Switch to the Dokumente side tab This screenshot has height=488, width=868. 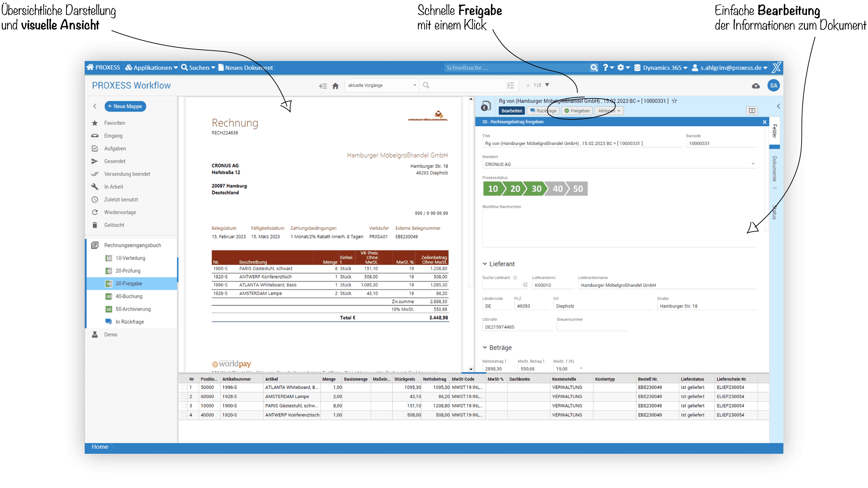coord(774,169)
